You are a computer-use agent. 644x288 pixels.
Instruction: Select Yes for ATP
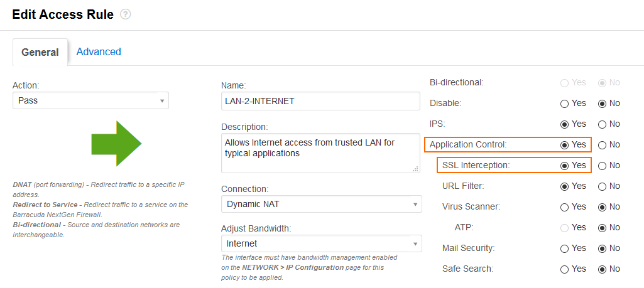point(564,228)
